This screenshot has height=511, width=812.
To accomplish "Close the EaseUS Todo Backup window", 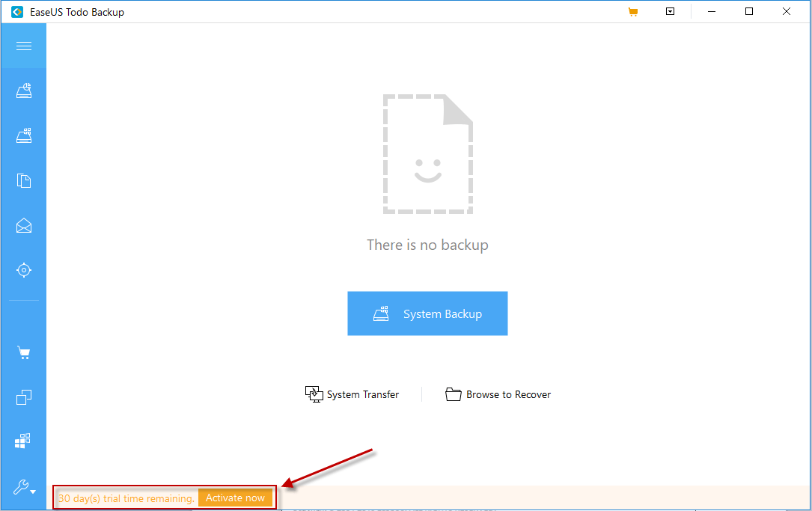I will tap(786, 11).
